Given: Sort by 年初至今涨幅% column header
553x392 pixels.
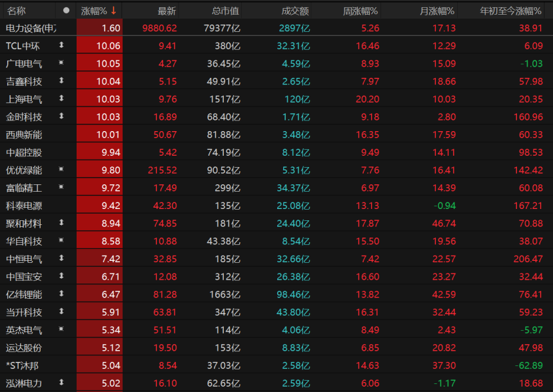Looking at the screenshot, I should [510, 11].
